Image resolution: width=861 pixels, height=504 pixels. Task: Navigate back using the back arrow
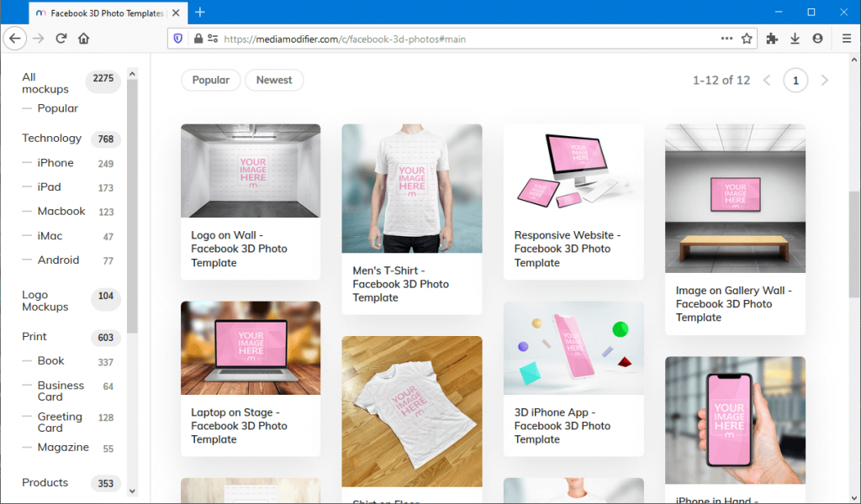[15, 38]
